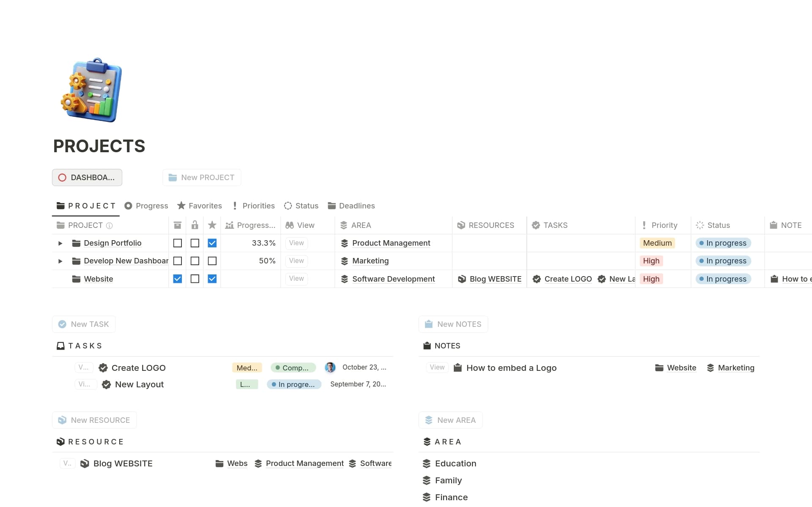Viewport: 812px width, 507px height.
Task: Click the folder icon of Develop New Dashboard row
Action: pyautogui.click(x=76, y=261)
